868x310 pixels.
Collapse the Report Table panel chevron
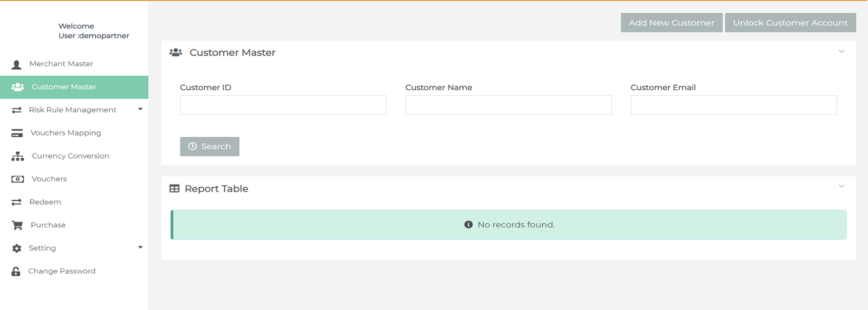(x=841, y=186)
